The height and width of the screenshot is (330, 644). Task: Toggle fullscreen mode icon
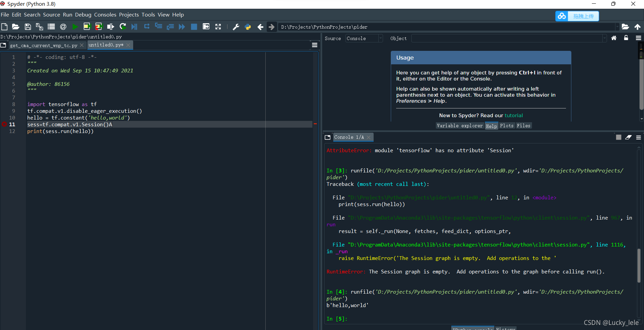(x=218, y=27)
